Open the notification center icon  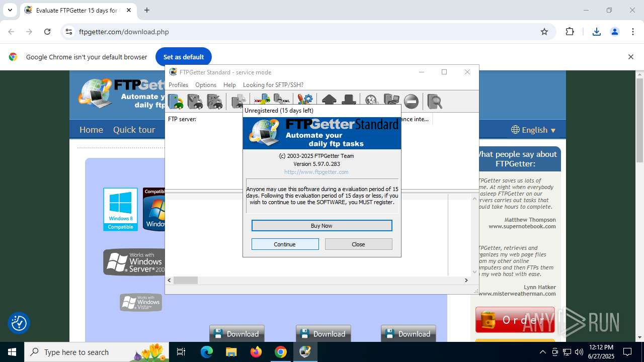click(x=627, y=352)
